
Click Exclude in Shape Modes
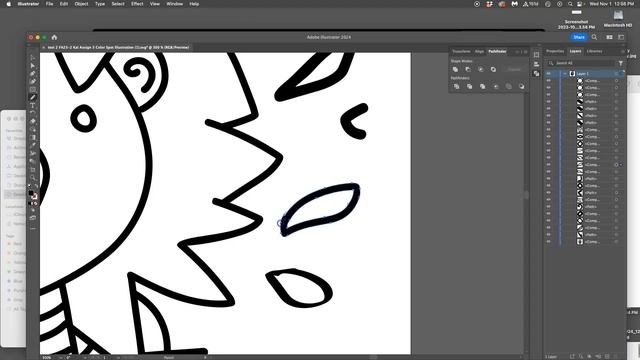click(x=493, y=69)
